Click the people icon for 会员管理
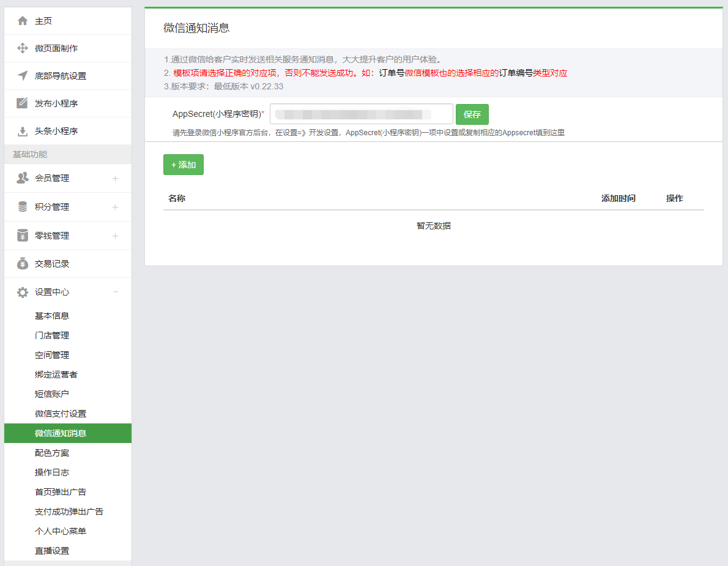728x566 pixels. pos(22,178)
